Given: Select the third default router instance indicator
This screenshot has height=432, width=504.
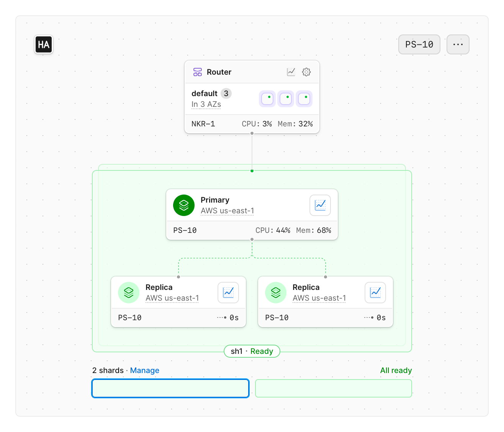Looking at the screenshot, I should (304, 99).
